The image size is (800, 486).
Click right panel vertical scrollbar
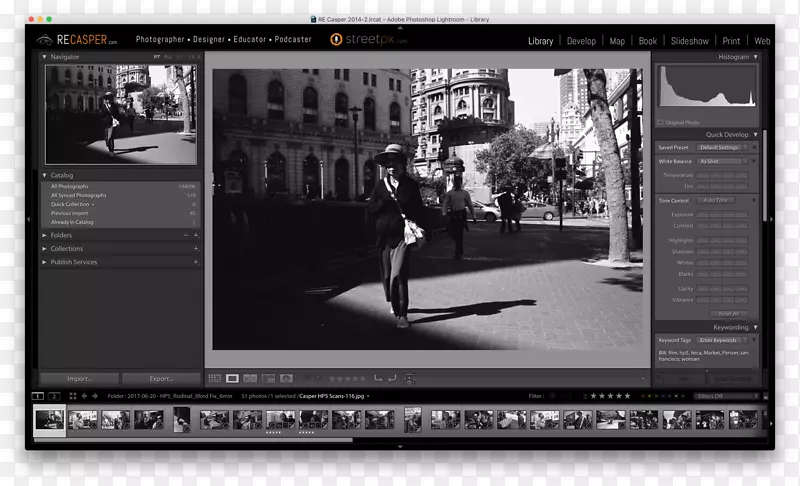click(x=764, y=176)
